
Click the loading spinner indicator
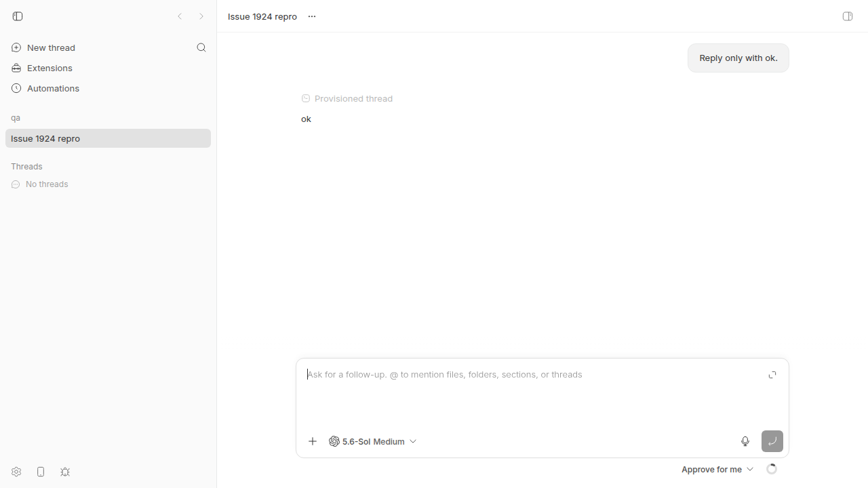pos(772,469)
